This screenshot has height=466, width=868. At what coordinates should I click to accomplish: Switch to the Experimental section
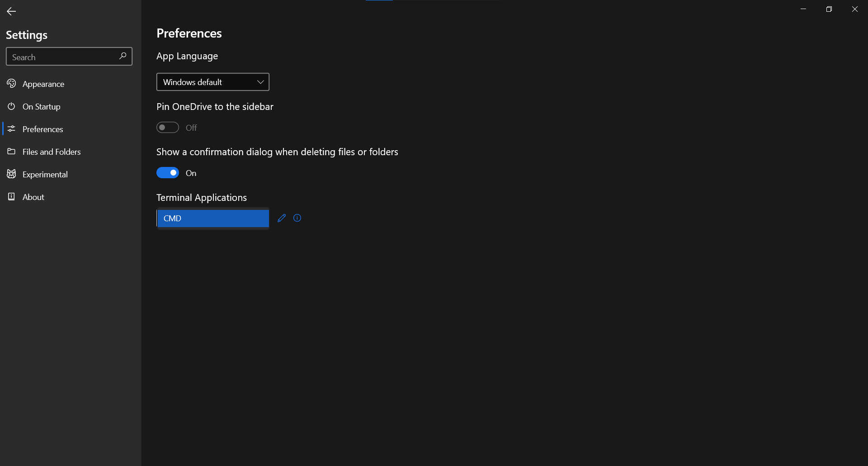pos(45,174)
